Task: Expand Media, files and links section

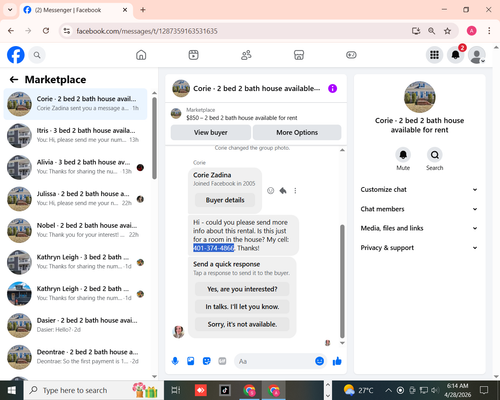Action: click(x=419, y=228)
